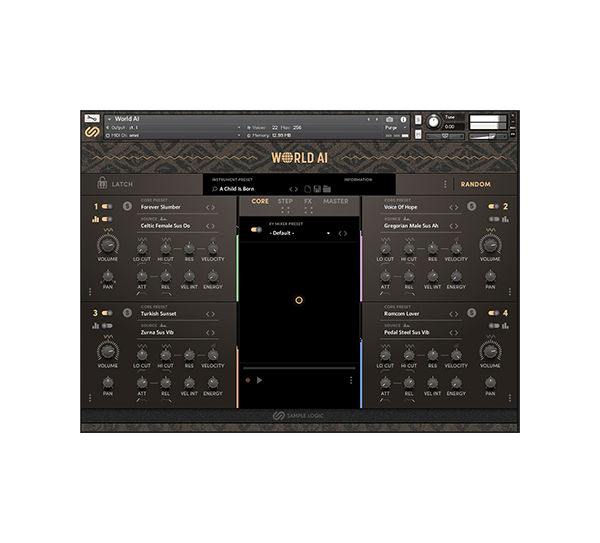Toggle core 1 power switch

[x=107, y=207]
